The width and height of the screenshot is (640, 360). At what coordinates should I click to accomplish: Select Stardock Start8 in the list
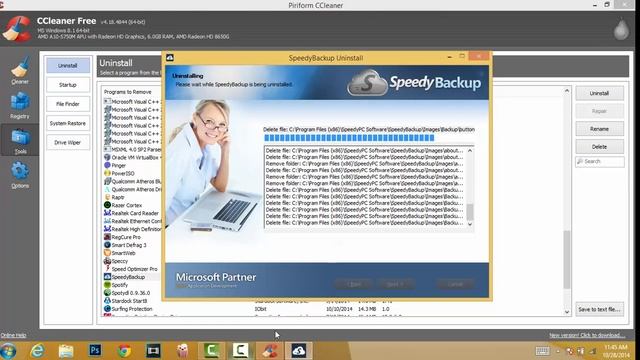129,301
